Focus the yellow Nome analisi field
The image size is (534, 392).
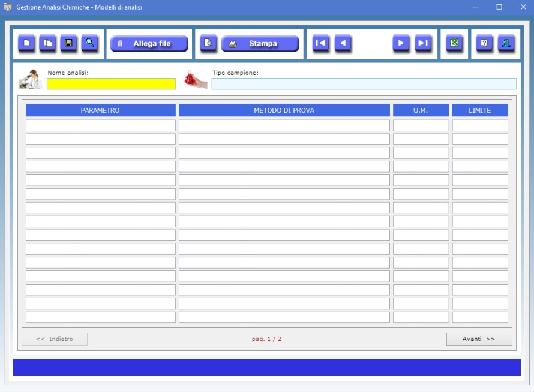112,84
